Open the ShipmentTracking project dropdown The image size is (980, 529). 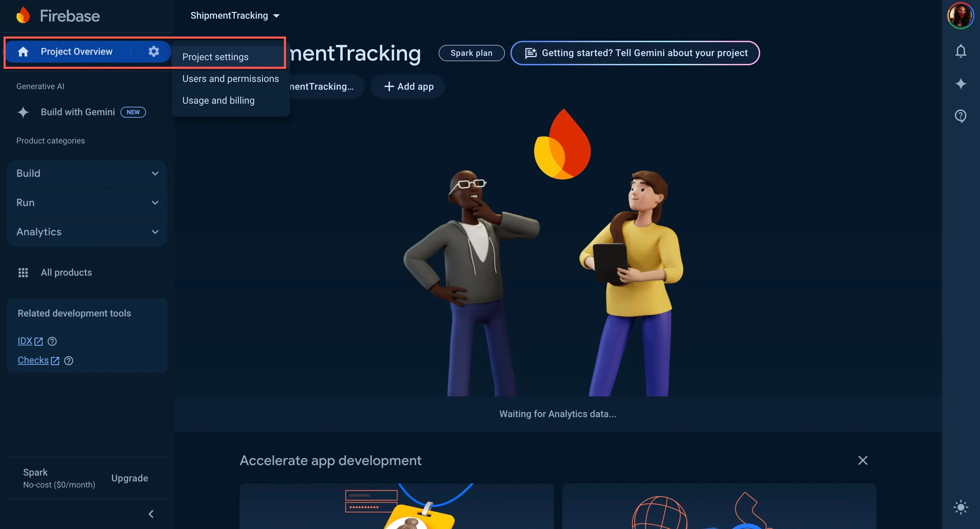point(235,16)
